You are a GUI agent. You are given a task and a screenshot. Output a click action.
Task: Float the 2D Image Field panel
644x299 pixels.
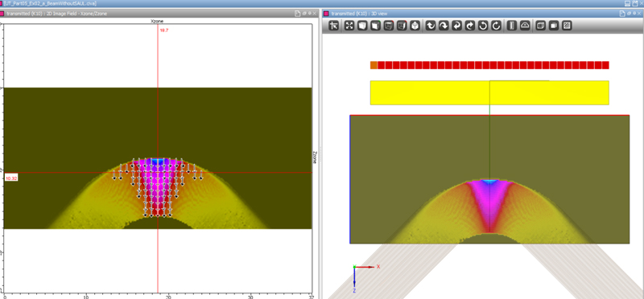click(304, 13)
